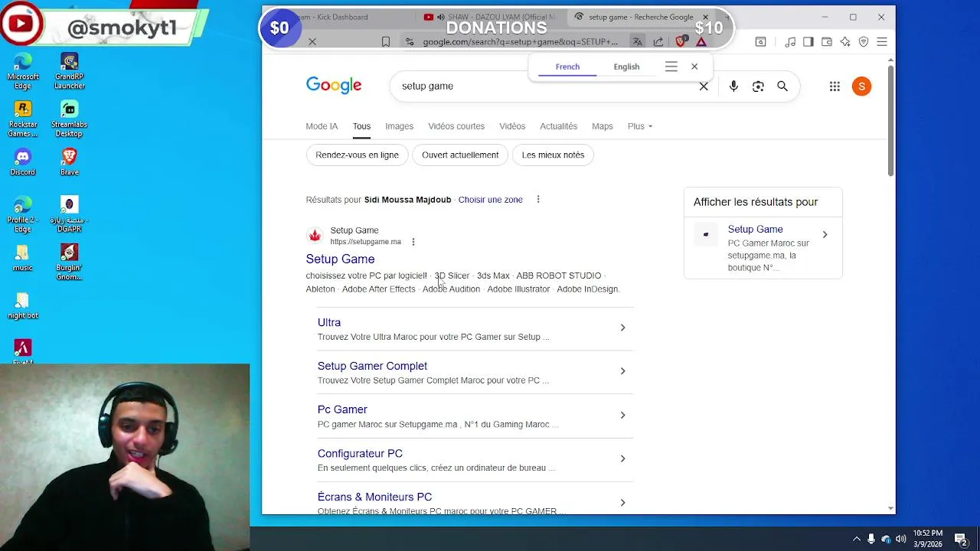Click the taskbar microphone icon

(871, 539)
